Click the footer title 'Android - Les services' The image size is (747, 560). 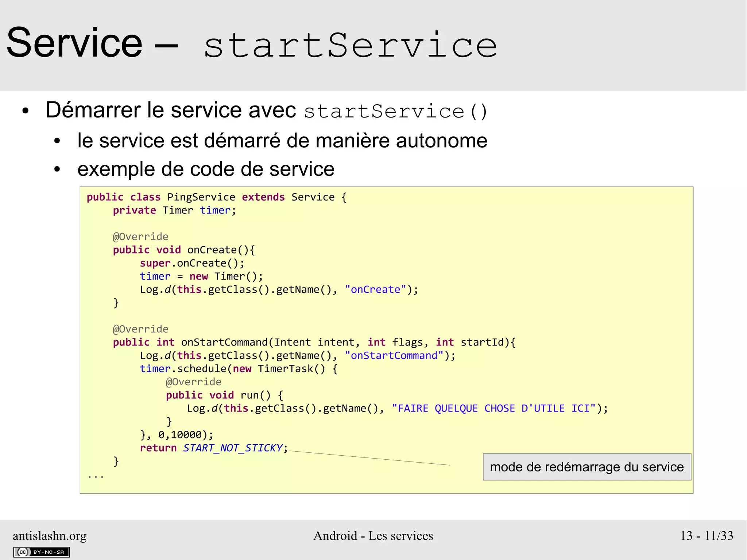[x=373, y=536]
